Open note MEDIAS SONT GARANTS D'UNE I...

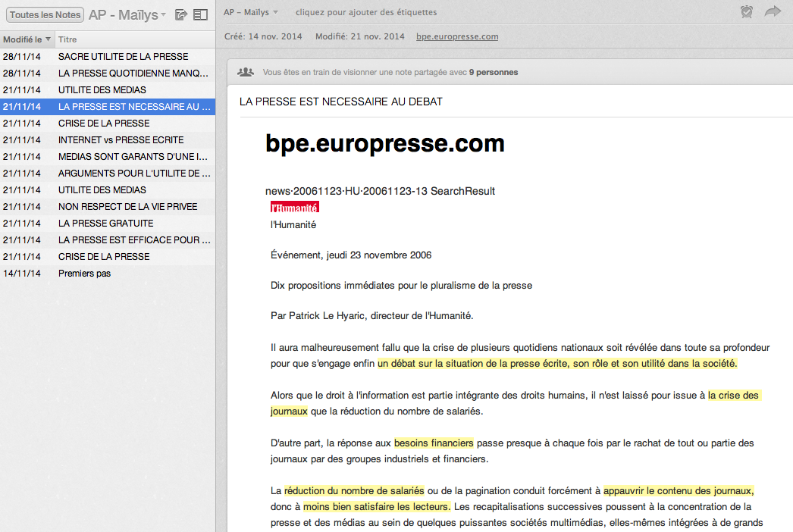(x=108, y=157)
